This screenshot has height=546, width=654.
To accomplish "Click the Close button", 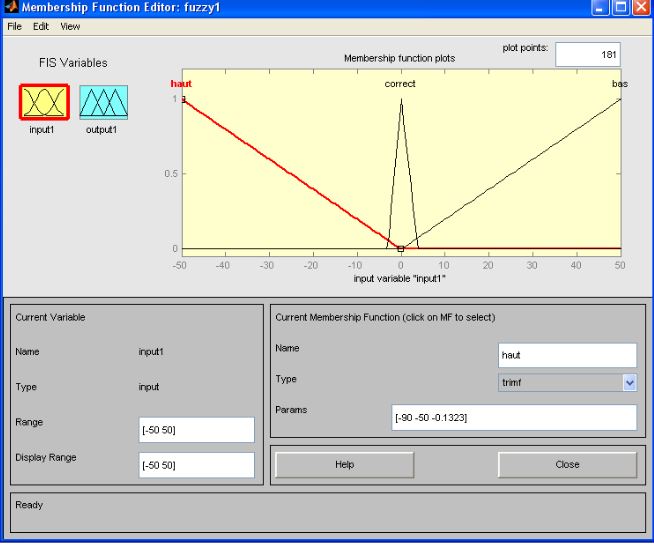I will click(x=567, y=465).
